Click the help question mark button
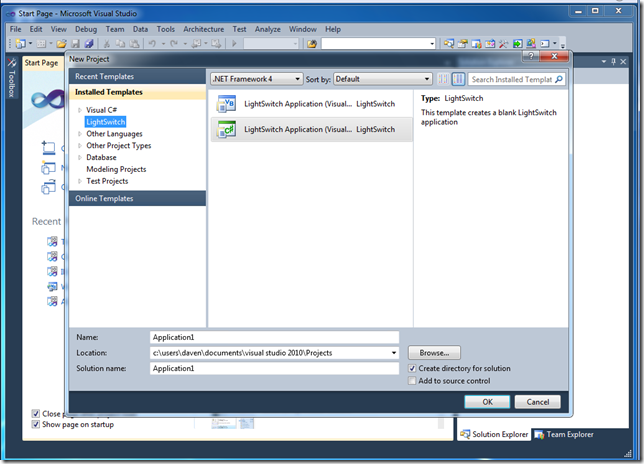The image size is (644, 464). point(531,56)
